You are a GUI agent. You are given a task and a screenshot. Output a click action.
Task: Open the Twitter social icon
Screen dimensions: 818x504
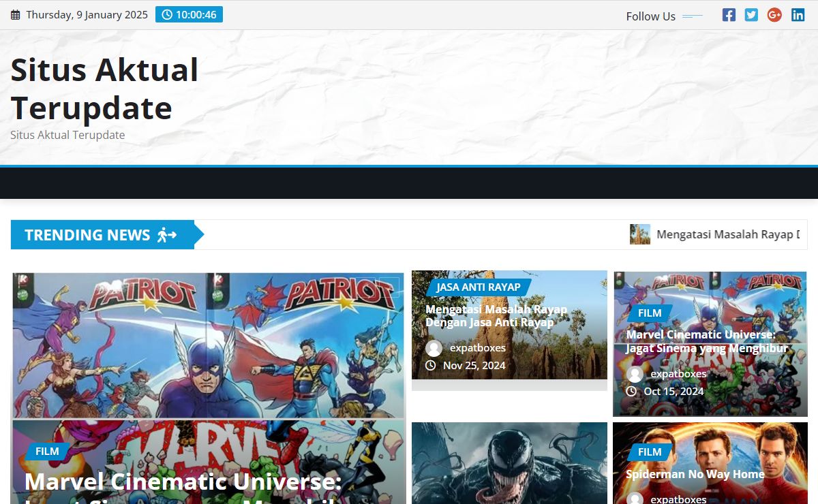click(751, 15)
